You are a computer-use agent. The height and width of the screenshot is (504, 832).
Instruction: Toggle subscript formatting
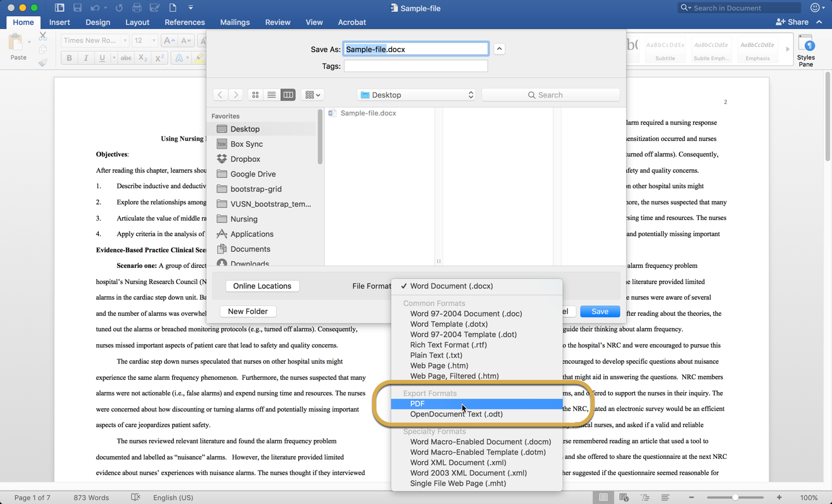tap(142, 58)
